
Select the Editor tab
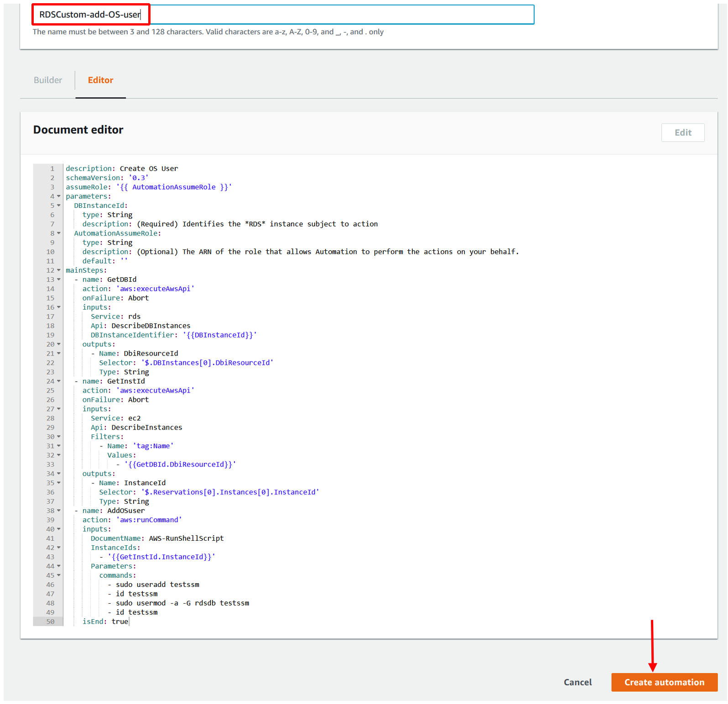pos(100,80)
